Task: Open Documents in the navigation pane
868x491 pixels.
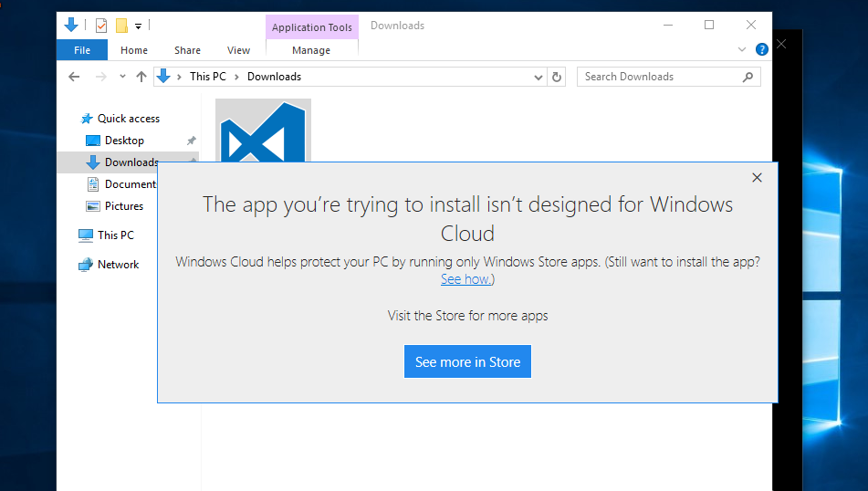Action: tap(121, 184)
